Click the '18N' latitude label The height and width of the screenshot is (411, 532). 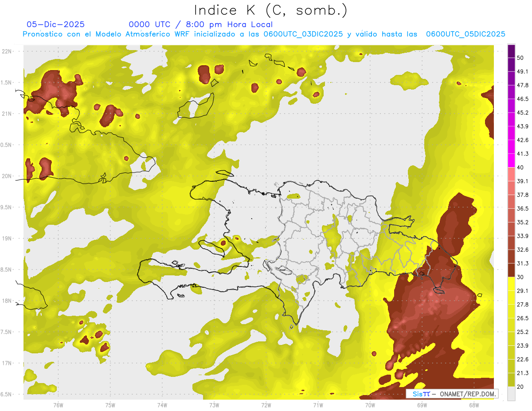(7, 301)
